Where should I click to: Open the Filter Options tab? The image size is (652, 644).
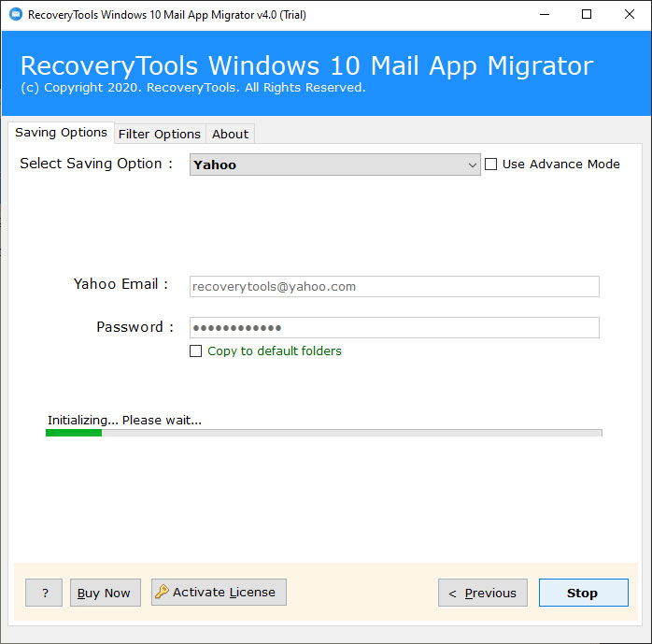pos(160,134)
